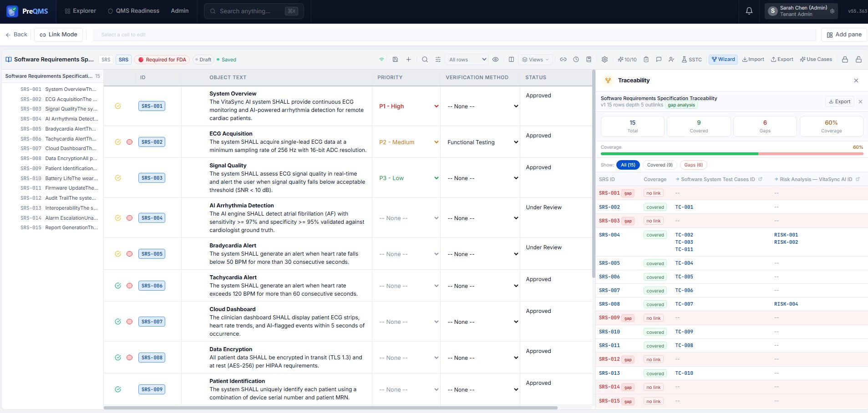Click the PreQMS logo icon
The image size is (868, 413).
tap(12, 11)
